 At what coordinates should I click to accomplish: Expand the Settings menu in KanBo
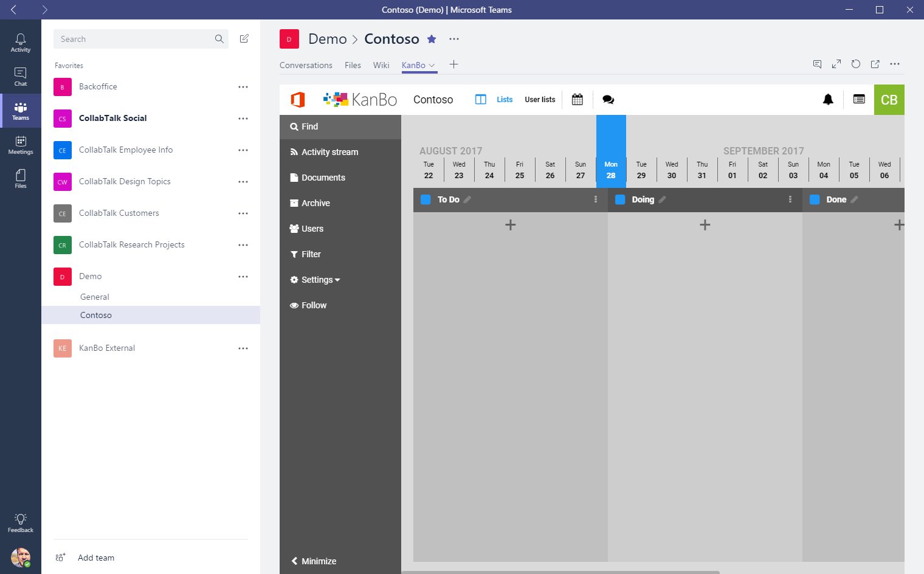(x=315, y=280)
